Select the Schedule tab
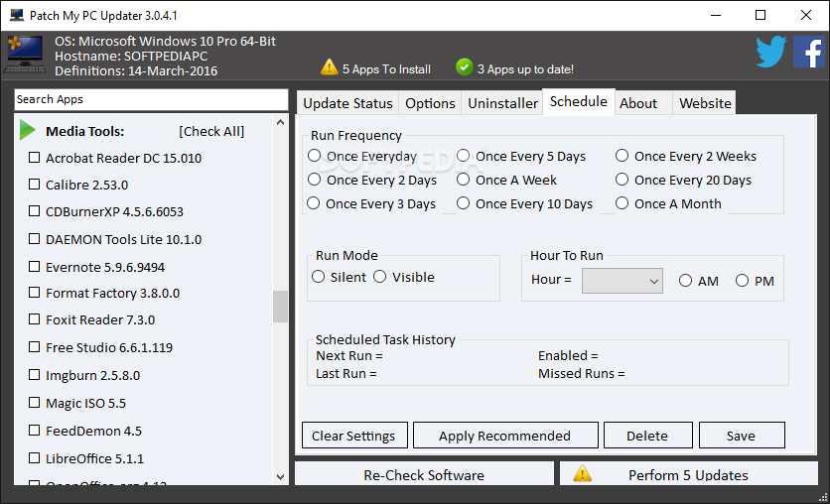Viewport: 830px width, 504px height. point(579,101)
